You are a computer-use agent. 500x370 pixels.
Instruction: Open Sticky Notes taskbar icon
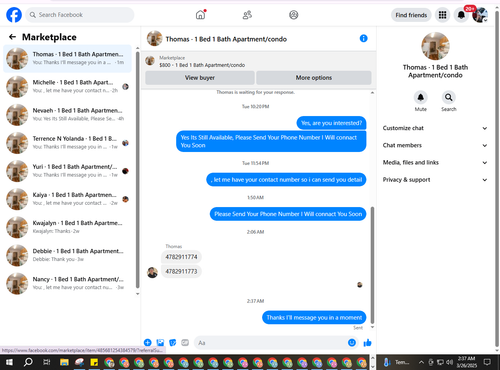tap(94, 362)
